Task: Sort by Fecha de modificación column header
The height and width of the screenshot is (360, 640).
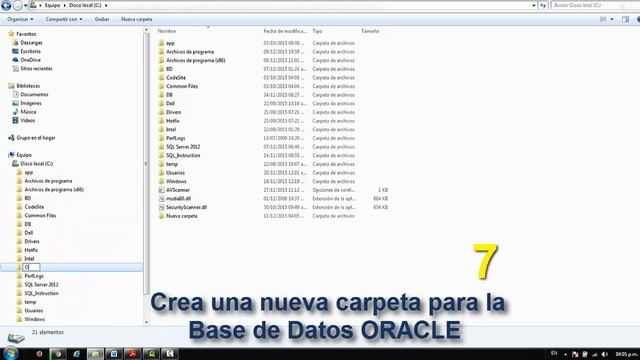Action: coord(285,31)
